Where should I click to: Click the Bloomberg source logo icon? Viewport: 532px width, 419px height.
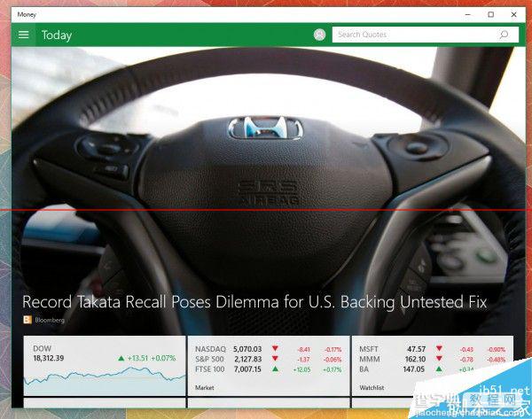click(x=27, y=320)
